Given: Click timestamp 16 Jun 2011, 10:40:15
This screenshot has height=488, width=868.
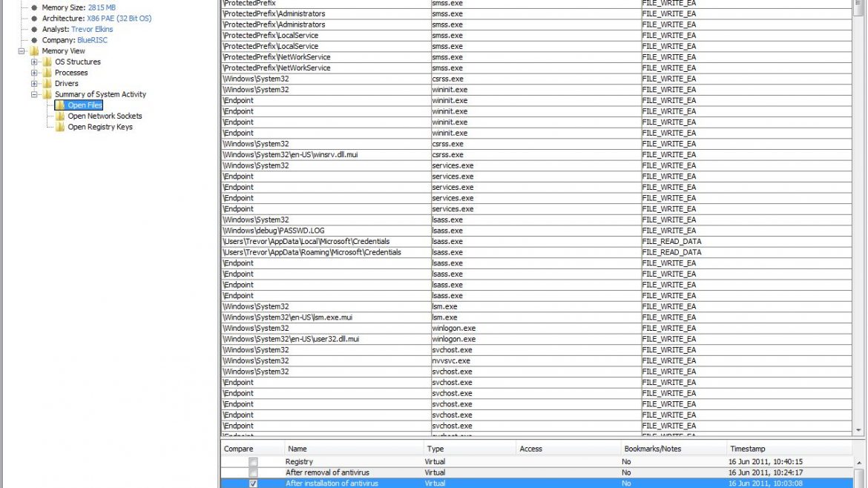Looking at the screenshot, I should 765,461.
